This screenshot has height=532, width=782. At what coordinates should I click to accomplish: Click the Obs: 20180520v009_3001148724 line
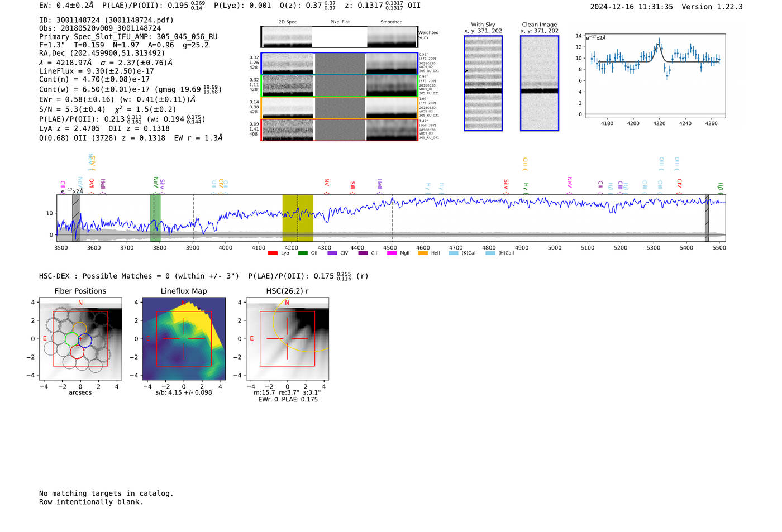100,28
